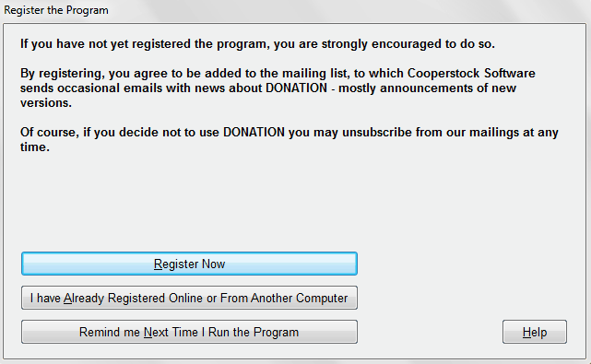Postpone registration until the next program run

point(189,332)
